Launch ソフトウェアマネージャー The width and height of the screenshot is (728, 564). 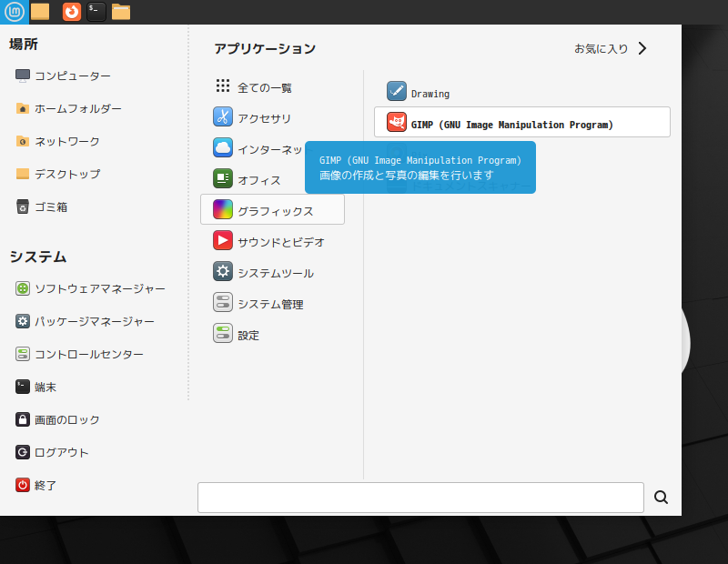pyautogui.click(x=90, y=288)
